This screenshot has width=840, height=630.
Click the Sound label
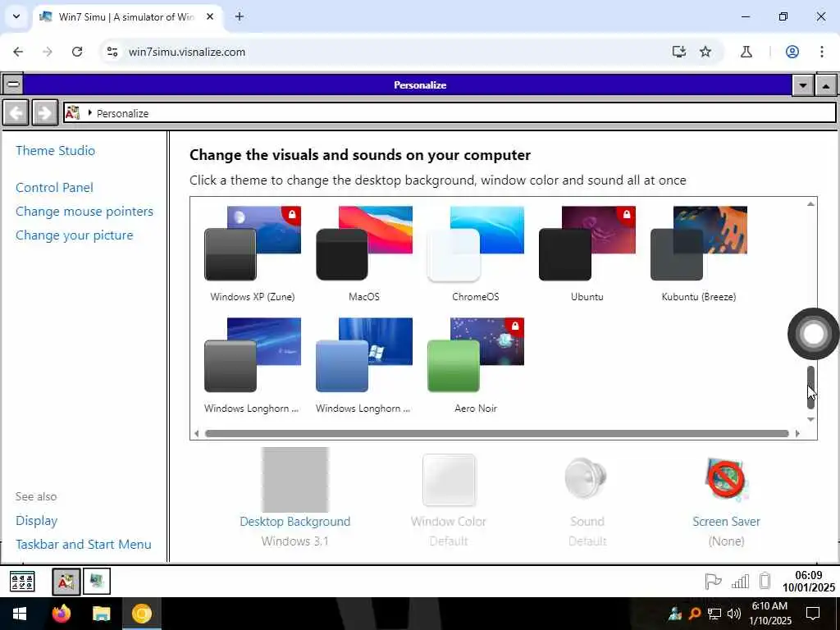tap(587, 521)
